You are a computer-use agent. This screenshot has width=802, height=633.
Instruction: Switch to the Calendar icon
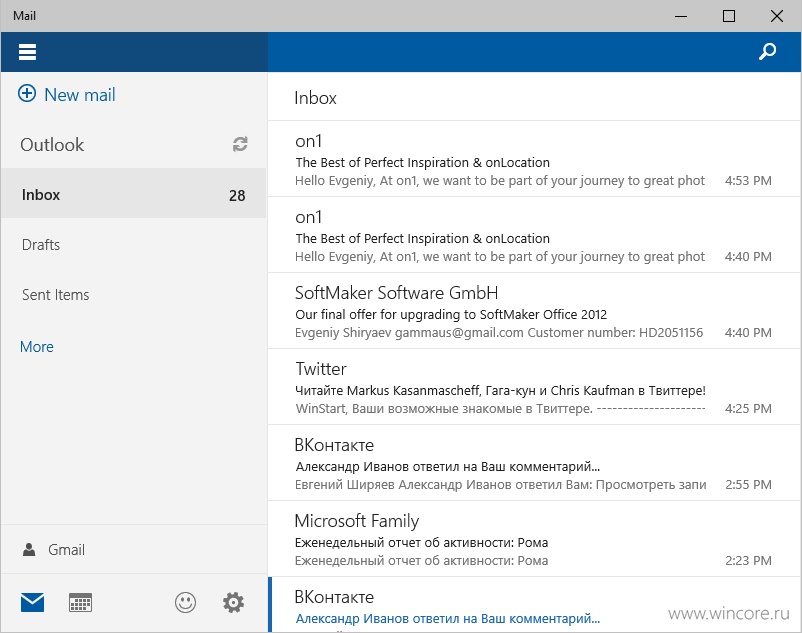coord(80,602)
